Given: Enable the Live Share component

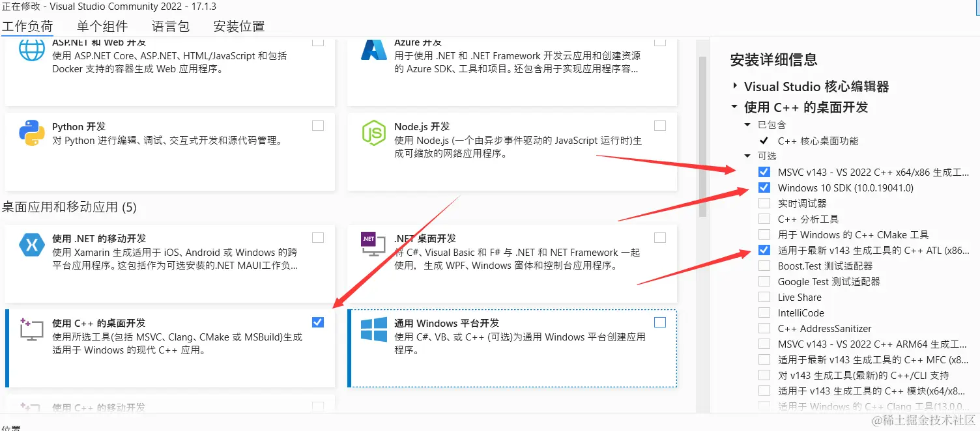Looking at the screenshot, I should pyautogui.click(x=764, y=297).
